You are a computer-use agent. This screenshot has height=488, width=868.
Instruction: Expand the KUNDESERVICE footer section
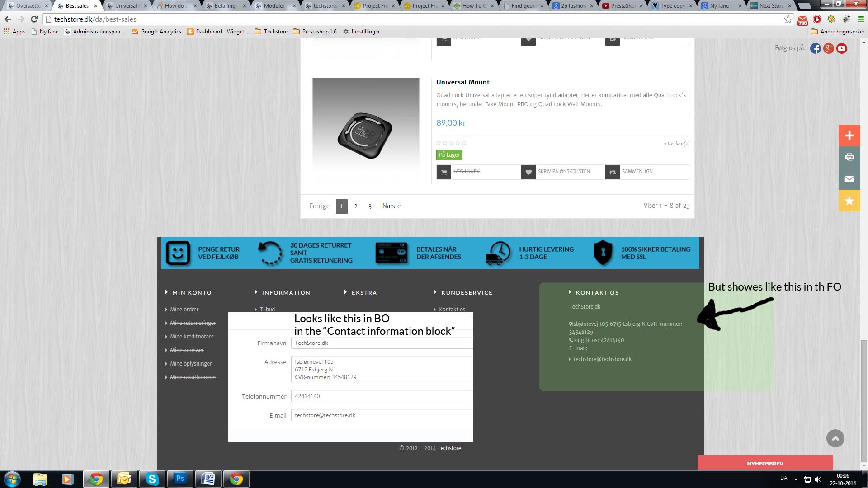(x=467, y=293)
